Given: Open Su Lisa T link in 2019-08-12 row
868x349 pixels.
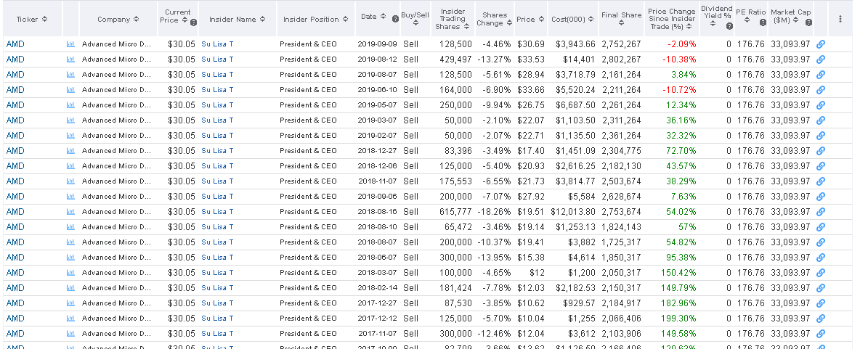Looking at the screenshot, I should (217, 59).
